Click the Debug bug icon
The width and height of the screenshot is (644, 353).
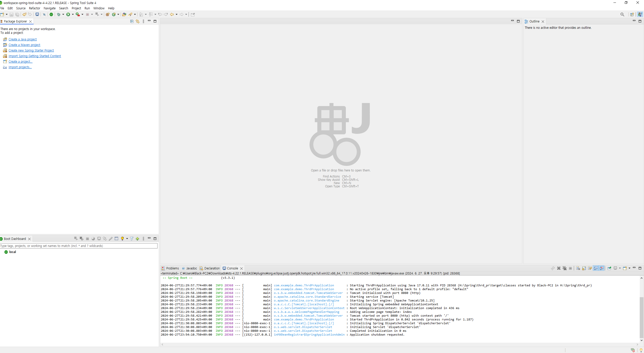click(x=59, y=14)
